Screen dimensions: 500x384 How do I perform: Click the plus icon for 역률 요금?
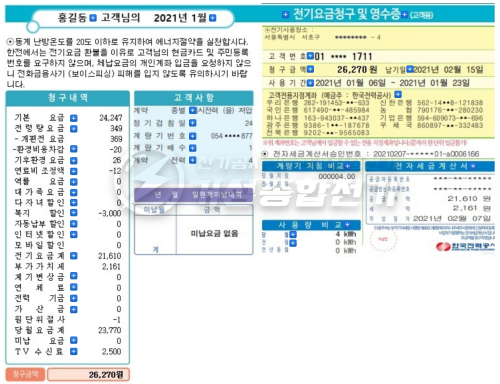pos(74,182)
